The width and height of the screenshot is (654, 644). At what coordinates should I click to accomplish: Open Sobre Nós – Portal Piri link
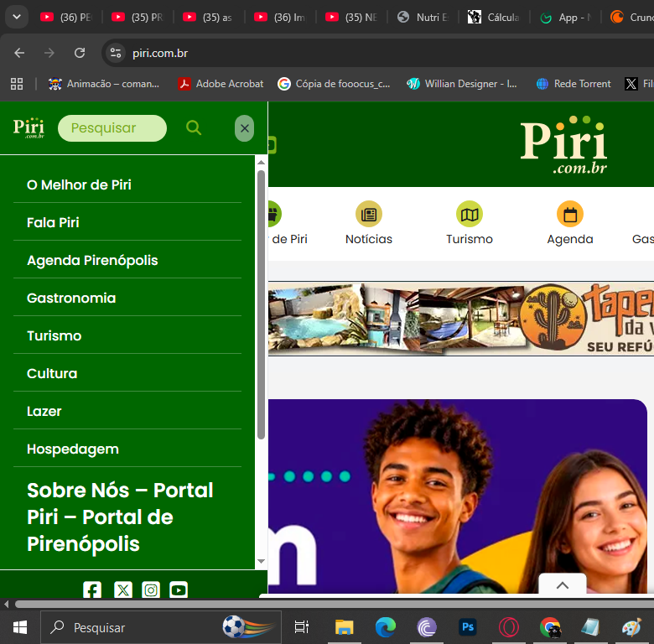120,517
